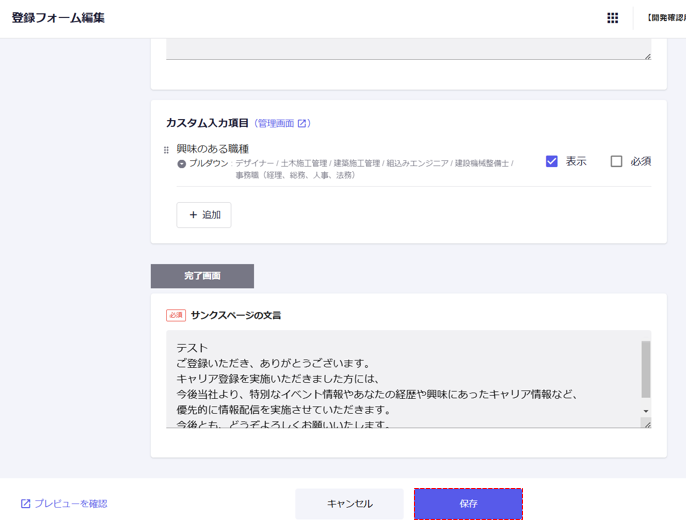Click the plus icon in 追加 button
Image resolution: width=692 pixels, height=524 pixels.
(x=193, y=215)
